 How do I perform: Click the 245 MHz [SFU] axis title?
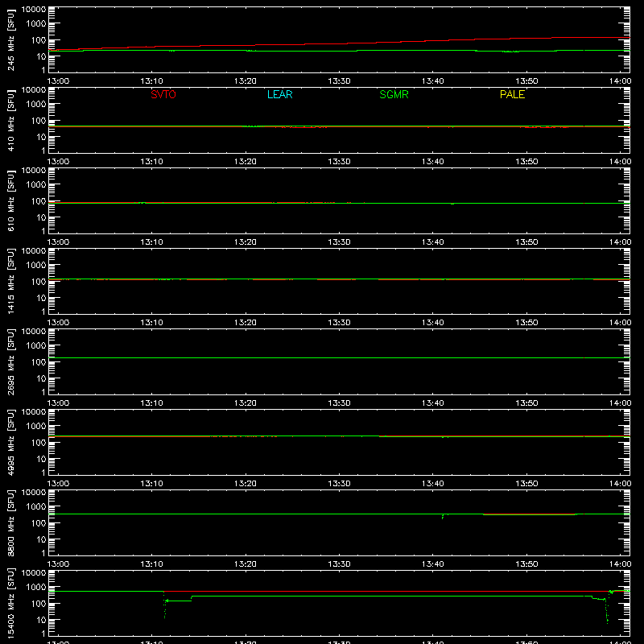(11, 39)
